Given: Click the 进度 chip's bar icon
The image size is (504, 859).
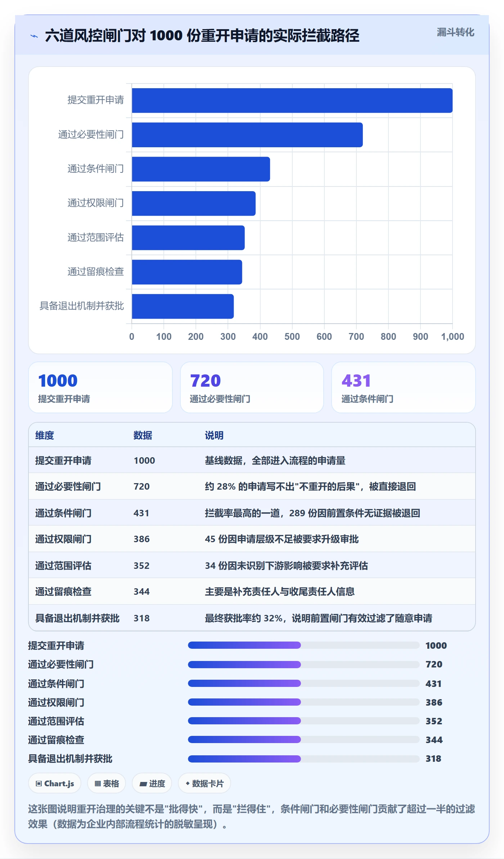Looking at the screenshot, I should (143, 784).
